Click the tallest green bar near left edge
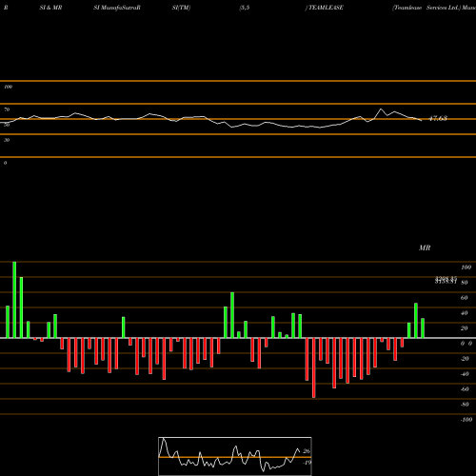Viewport: 476px width, 476px height. click(x=14, y=300)
